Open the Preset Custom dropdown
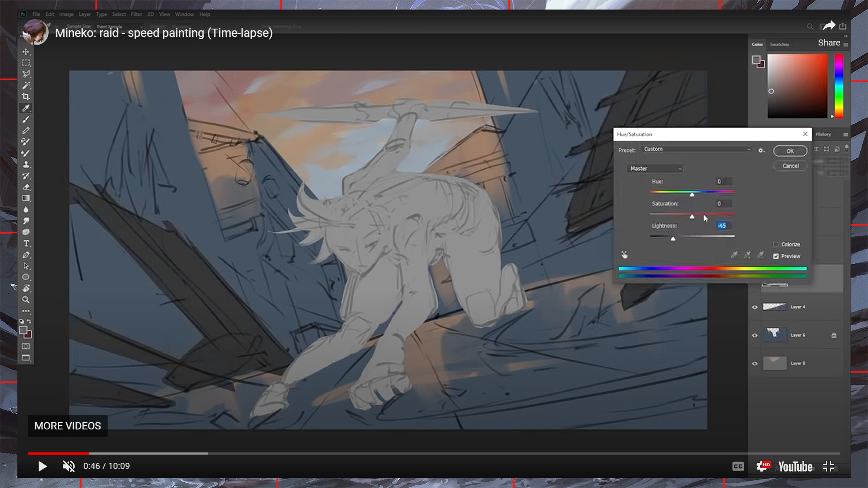Screen dimensions: 868x488 click(697, 149)
